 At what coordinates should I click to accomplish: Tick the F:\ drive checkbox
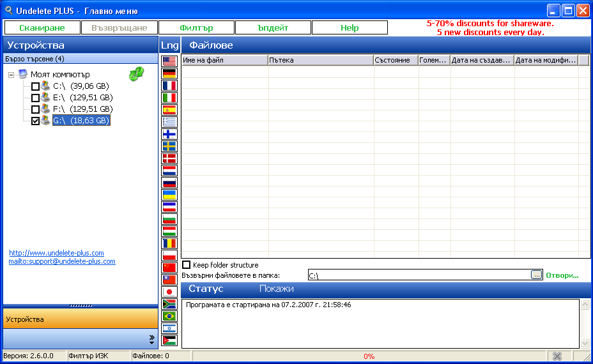click(35, 109)
